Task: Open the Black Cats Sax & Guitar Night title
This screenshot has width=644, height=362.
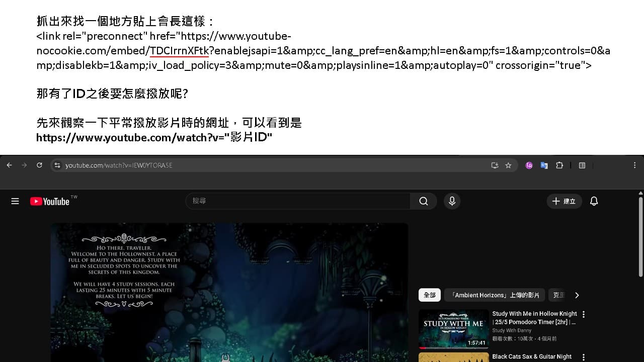Action: [x=532, y=356]
